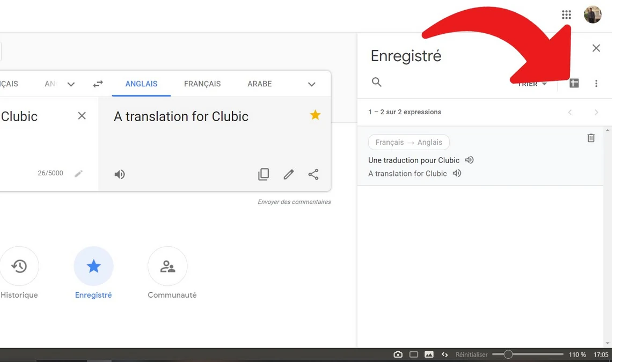Listen to 'Une traduction pour Clubic'
This screenshot has width=644, height=362.
point(470,160)
